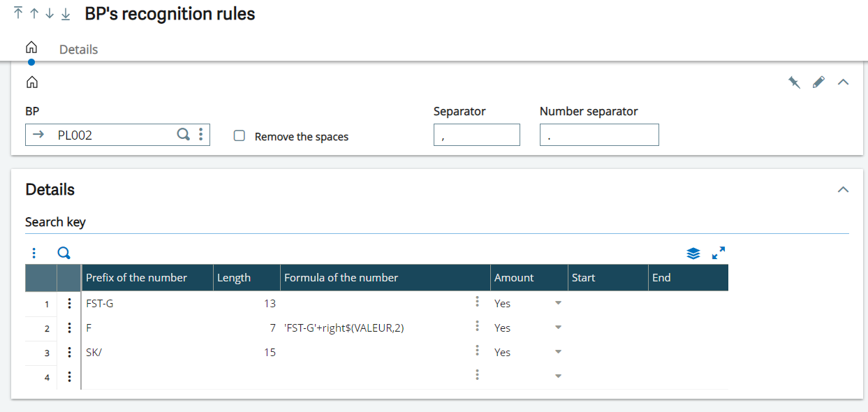Pin the header section
The image size is (868, 412).
click(794, 82)
